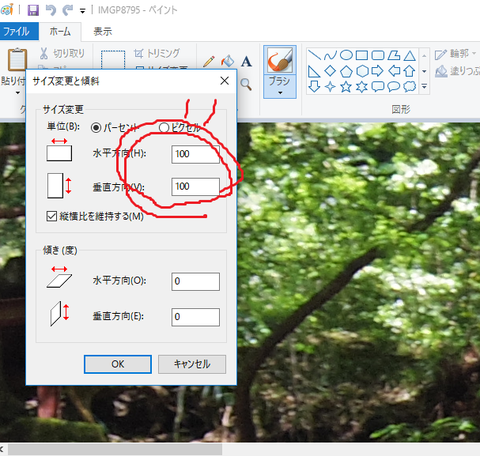The image size is (480, 456).
Task: Switch to the 表示 ribbon tab
Action: pyautogui.click(x=103, y=32)
